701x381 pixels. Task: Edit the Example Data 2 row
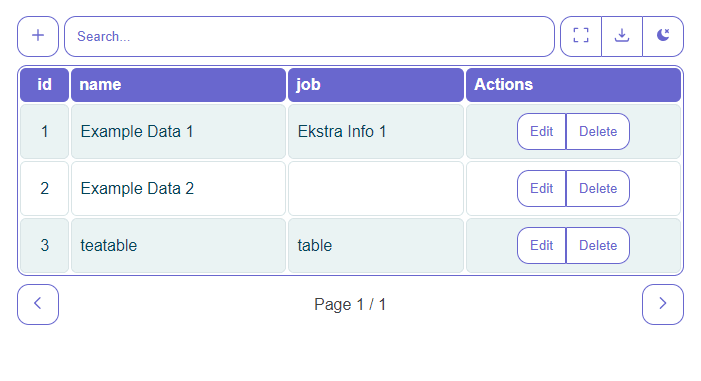tap(541, 188)
